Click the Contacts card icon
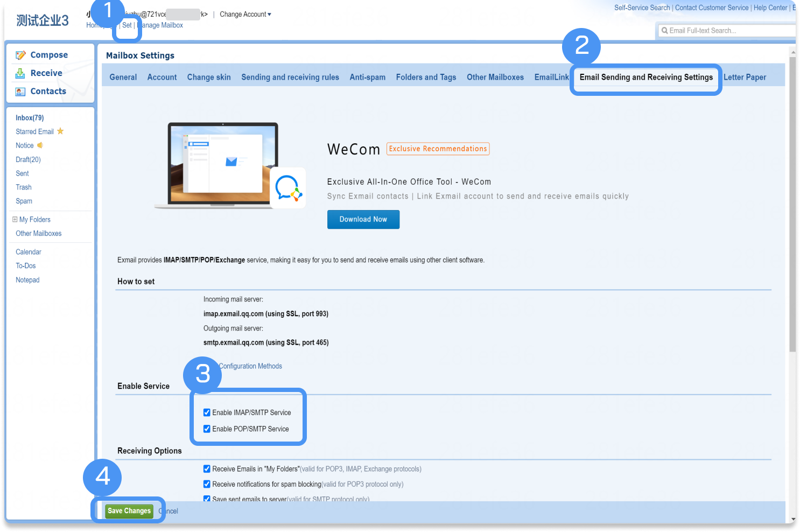 [20, 92]
